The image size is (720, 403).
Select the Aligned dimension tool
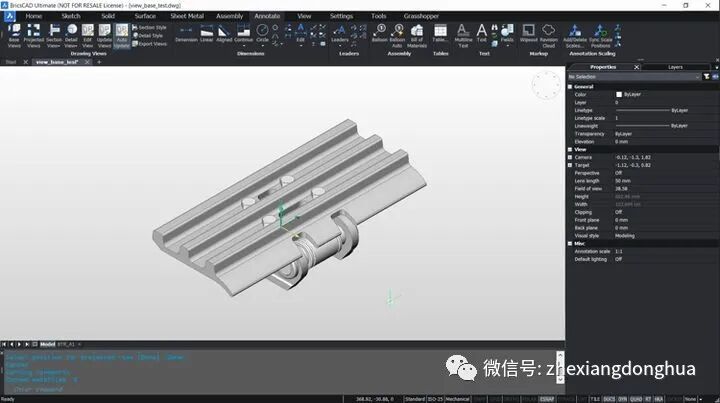coord(224,34)
